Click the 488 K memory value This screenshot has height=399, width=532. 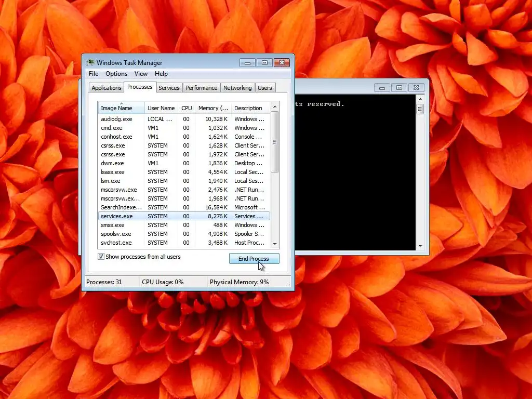tap(220, 225)
